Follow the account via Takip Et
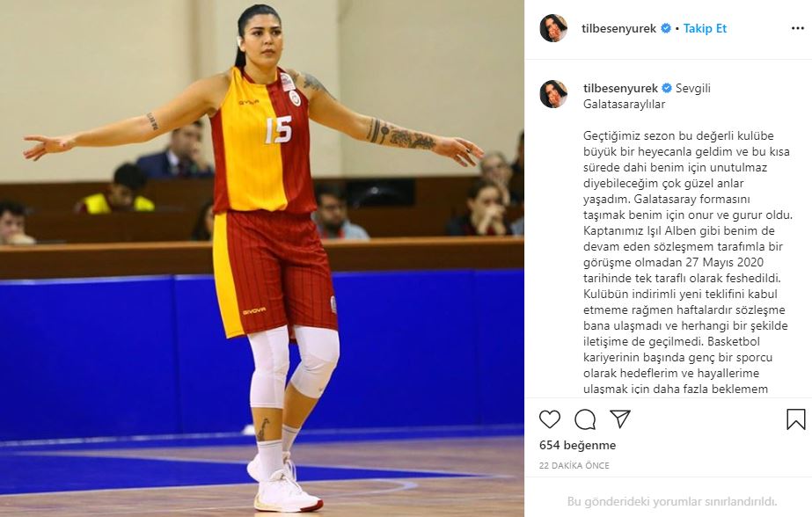 [x=705, y=28]
